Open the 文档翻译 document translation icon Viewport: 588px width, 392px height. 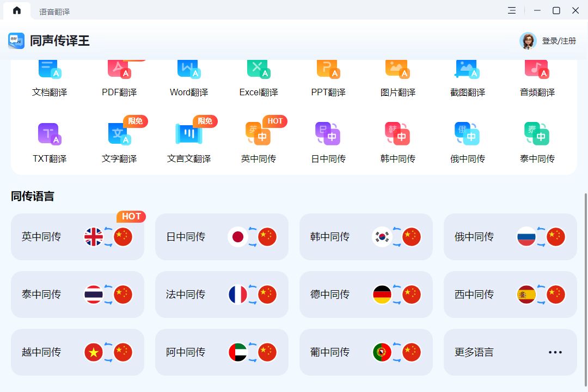coord(50,69)
